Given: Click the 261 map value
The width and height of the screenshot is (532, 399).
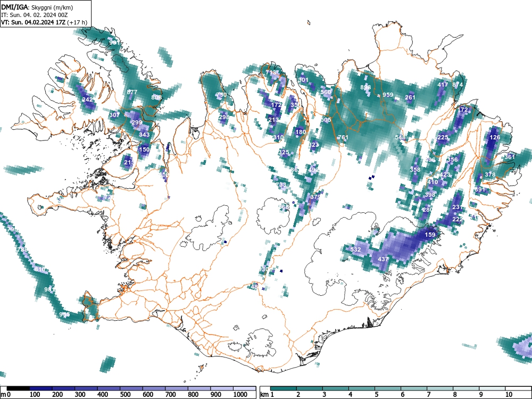Looking at the screenshot, I should pyautogui.click(x=410, y=97).
